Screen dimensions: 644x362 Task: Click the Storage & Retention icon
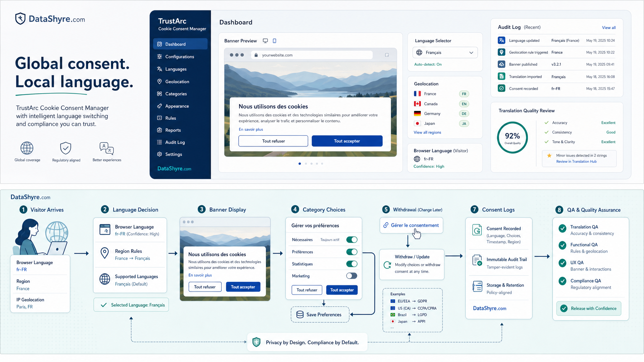tap(477, 286)
